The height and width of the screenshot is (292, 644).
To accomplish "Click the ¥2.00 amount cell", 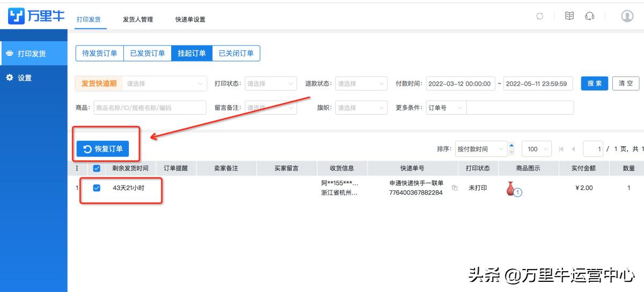I will click(x=584, y=188).
